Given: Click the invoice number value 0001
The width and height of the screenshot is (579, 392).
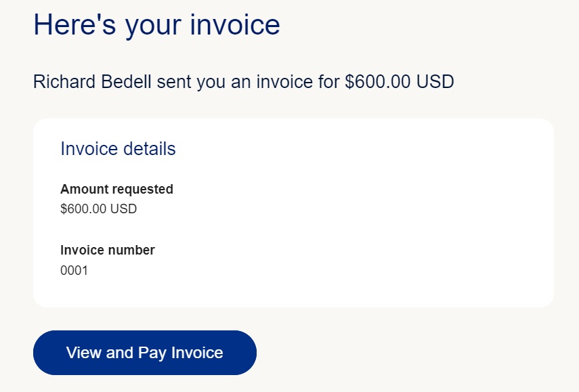Looking at the screenshot, I should point(74,271).
